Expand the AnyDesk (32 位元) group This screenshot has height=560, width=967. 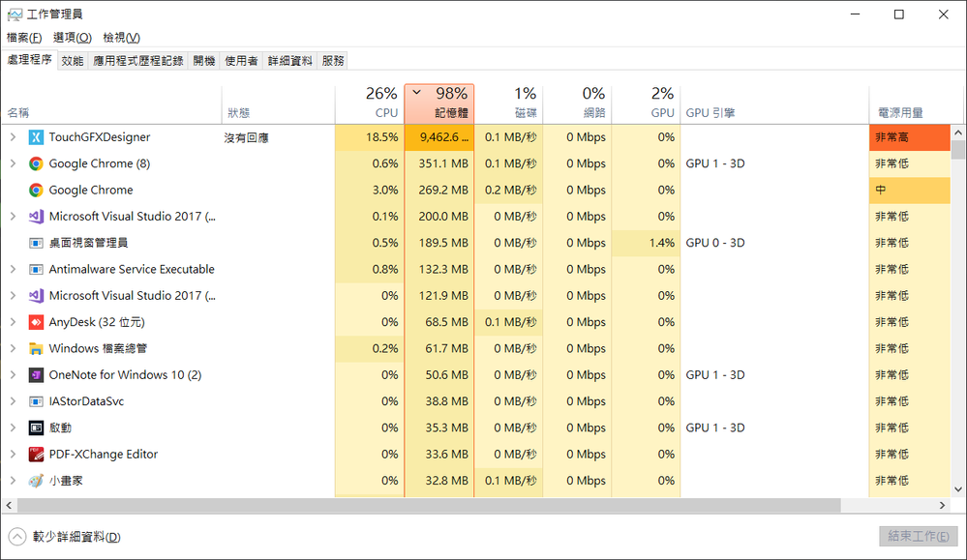coord(13,322)
